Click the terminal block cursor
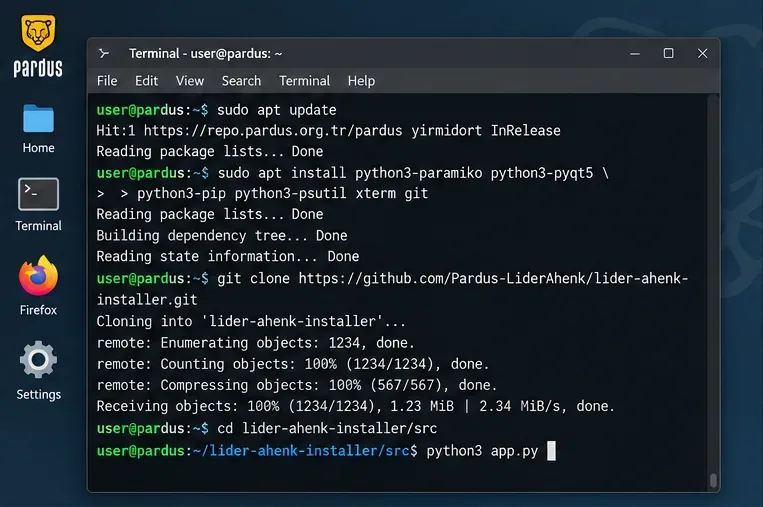This screenshot has height=507, width=763. (x=551, y=451)
